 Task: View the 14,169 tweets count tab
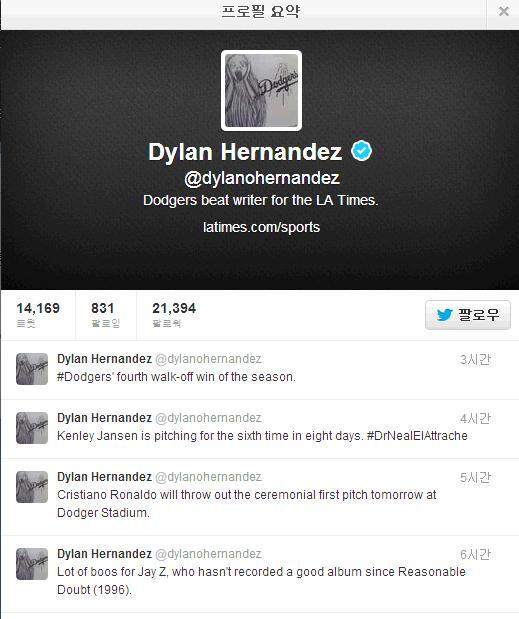[38, 315]
